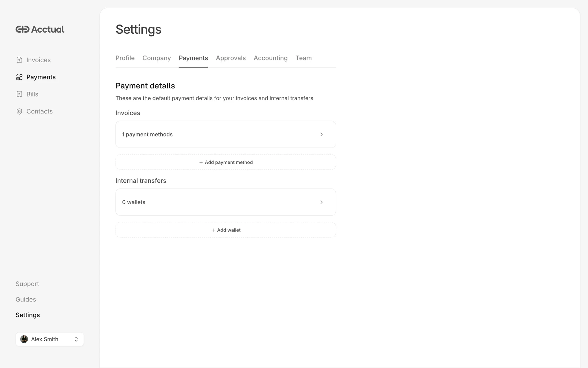Open the Guides link
The height and width of the screenshot is (368, 588).
click(x=26, y=300)
